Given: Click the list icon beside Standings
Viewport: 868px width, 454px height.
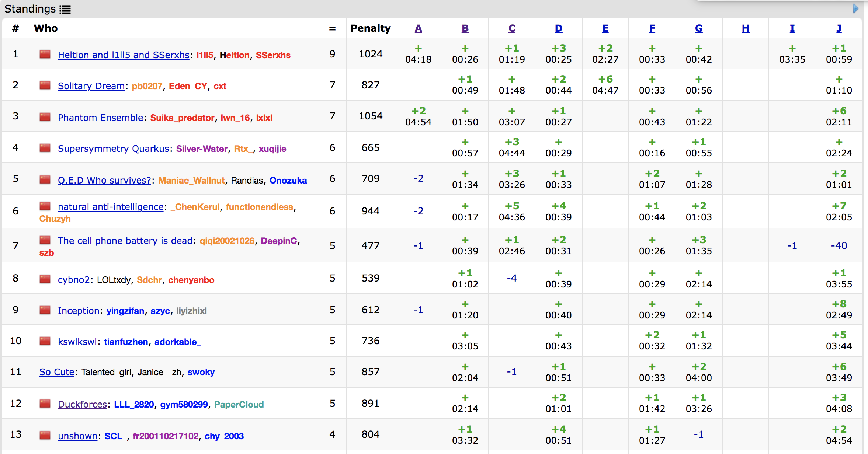Looking at the screenshot, I should 65,10.
